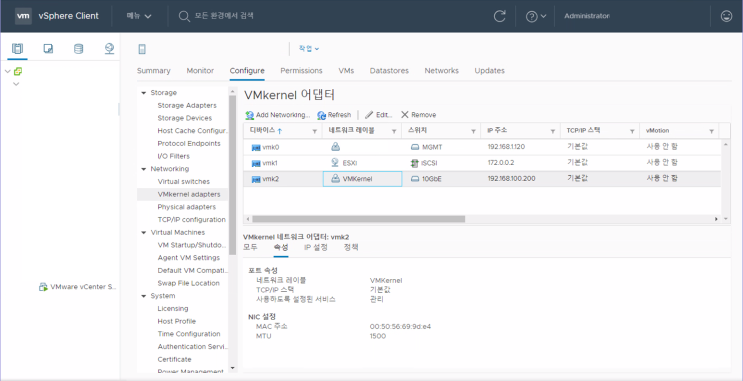Open the IP 주소 column filter
743x381 pixels.
(553, 131)
